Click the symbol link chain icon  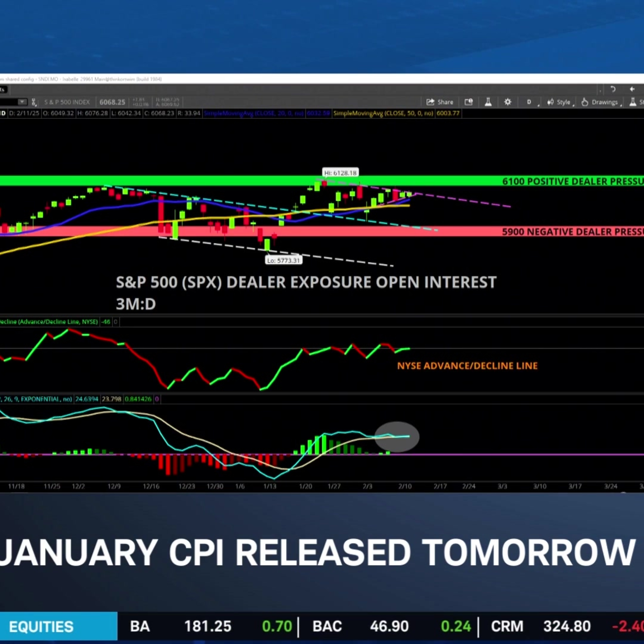(34, 102)
